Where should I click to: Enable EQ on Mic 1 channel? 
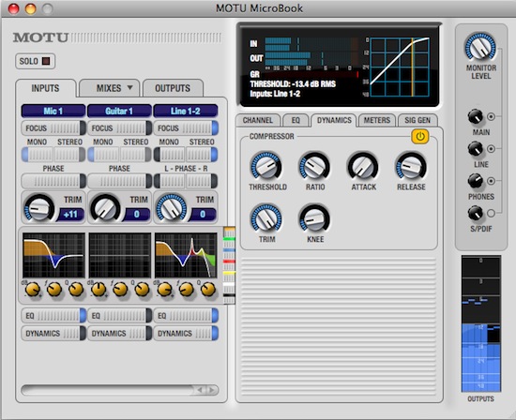(x=53, y=316)
